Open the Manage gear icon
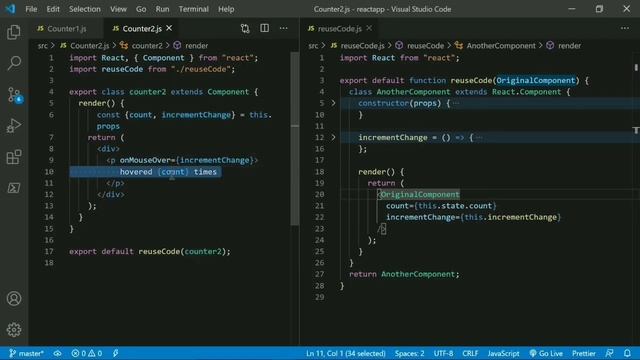Image resolution: width=640 pixels, height=360 pixels. [14, 329]
